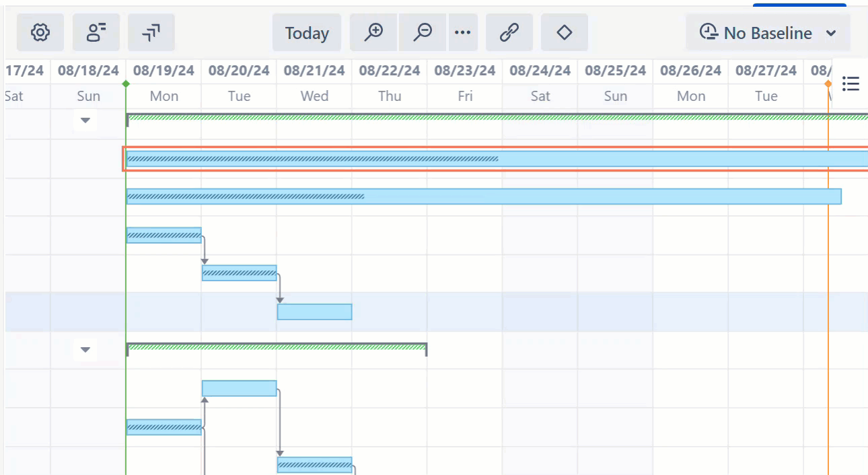
Task: Select the dependency link icon
Action: click(509, 32)
